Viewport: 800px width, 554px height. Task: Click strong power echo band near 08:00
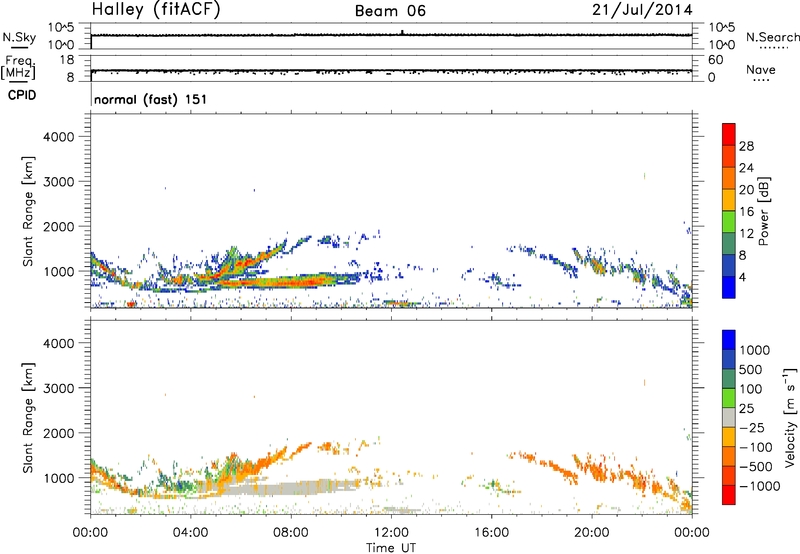tap(291, 281)
